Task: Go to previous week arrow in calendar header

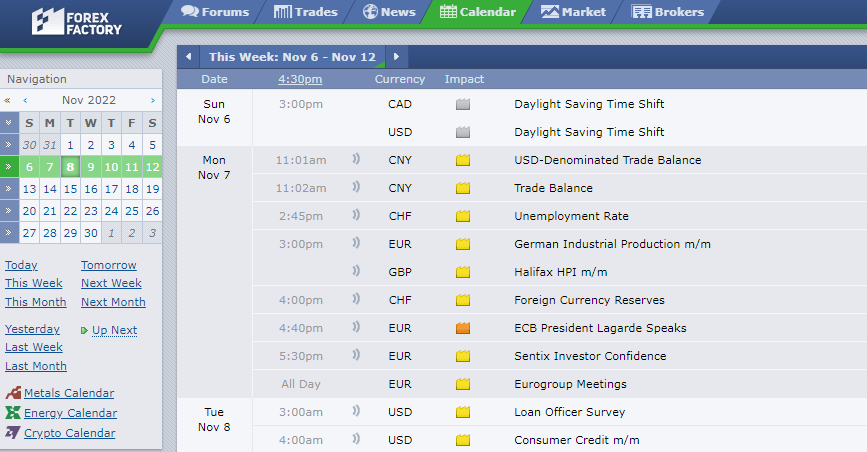Action: (189, 56)
